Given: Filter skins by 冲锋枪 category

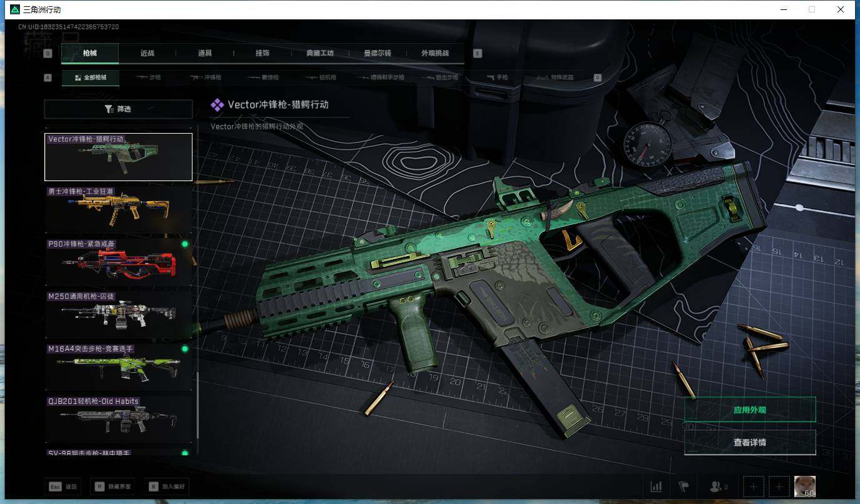Looking at the screenshot, I should click(x=206, y=78).
